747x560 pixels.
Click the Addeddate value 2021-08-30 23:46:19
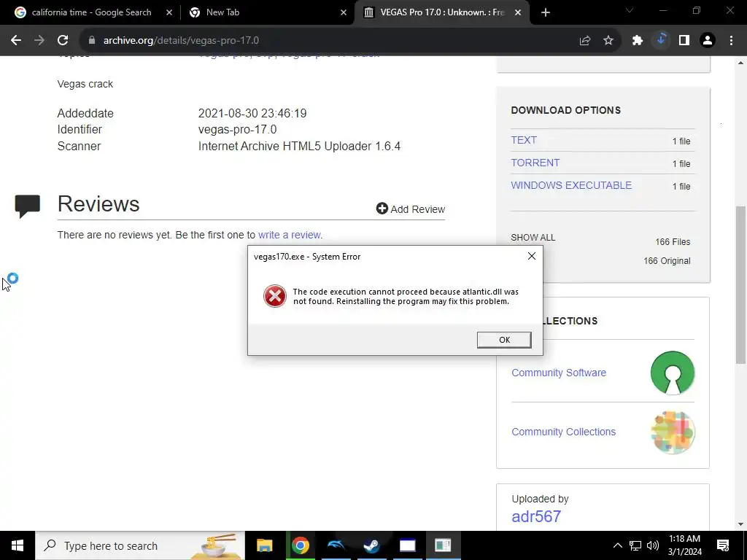click(x=252, y=113)
